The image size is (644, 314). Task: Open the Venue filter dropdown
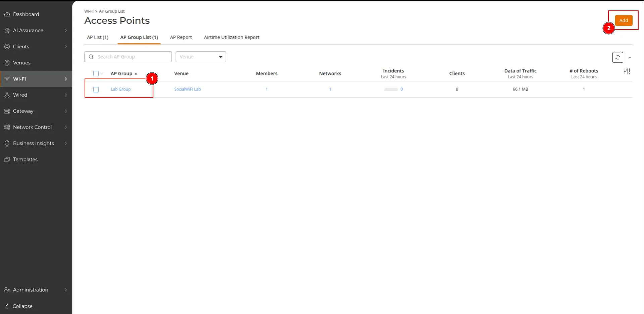(x=201, y=57)
